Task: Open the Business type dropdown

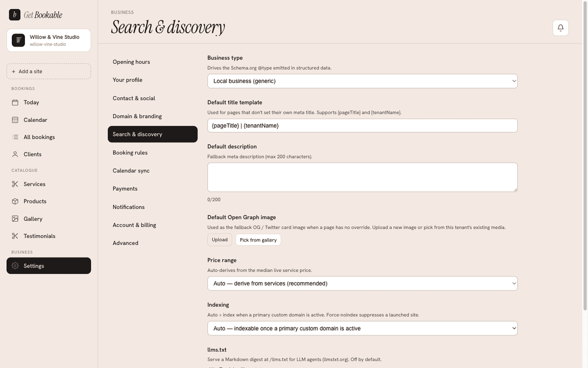Action: (x=363, y=81)
